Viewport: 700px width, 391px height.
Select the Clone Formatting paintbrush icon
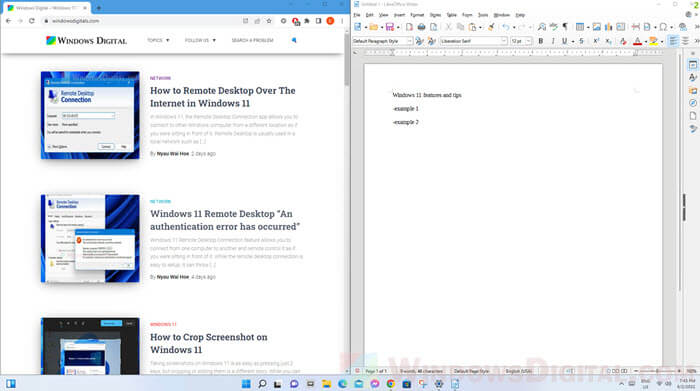[491, 27]
